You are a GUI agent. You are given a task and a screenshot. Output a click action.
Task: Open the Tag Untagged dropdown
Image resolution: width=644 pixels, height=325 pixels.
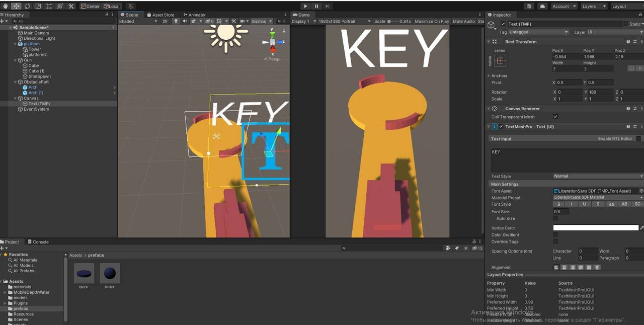tap(538, 32)
